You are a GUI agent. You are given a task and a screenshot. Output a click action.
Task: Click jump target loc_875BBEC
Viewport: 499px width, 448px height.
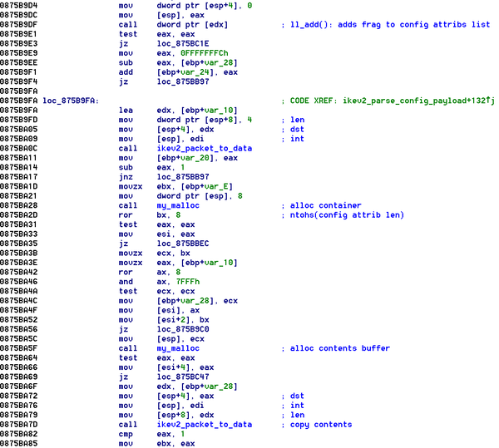tap(183, 244)
